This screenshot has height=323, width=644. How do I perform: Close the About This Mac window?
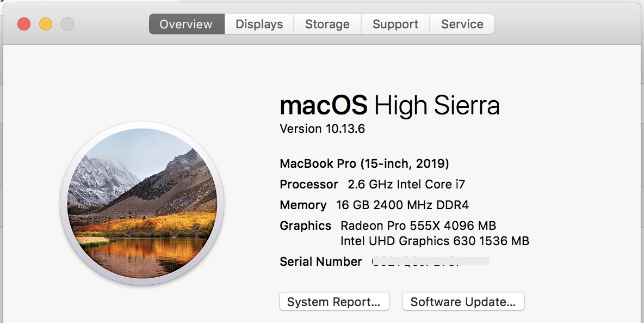[x=24, y=25]
